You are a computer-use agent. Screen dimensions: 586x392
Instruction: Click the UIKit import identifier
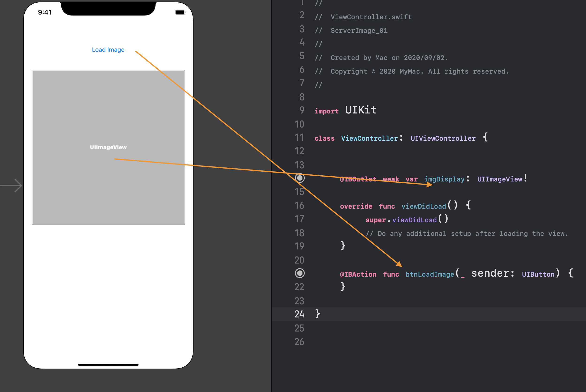[361, 110]
